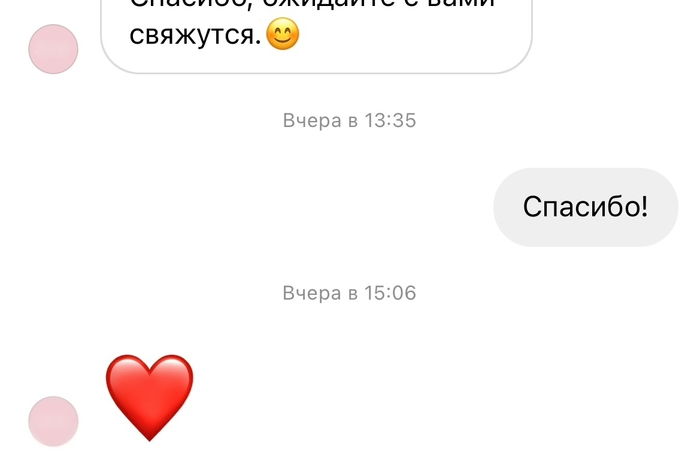700x456 pixels.
Task: Click the word свяжутся in the bubble
Action: point(193,36)
